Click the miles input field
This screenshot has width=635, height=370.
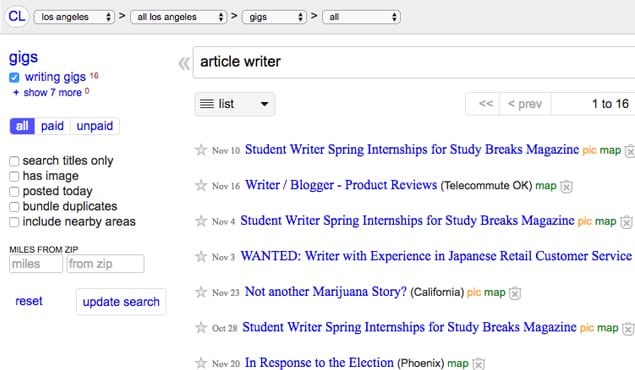(x=36, y=264)
